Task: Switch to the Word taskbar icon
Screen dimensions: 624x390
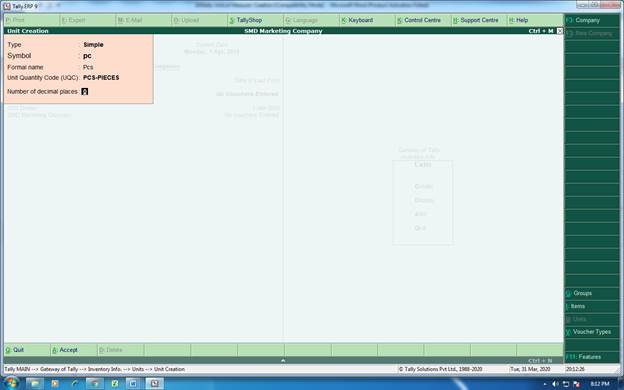Action: (133, 384)
